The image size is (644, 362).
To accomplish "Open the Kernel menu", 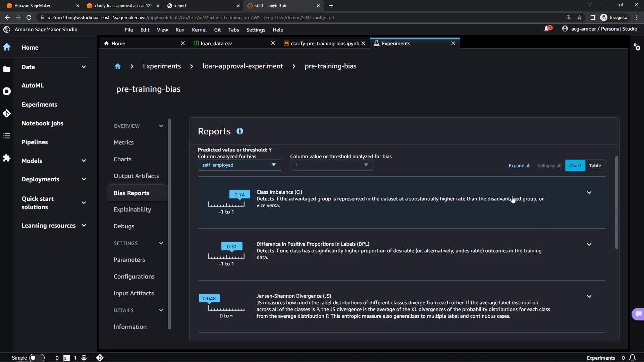I will coord(199,30).
